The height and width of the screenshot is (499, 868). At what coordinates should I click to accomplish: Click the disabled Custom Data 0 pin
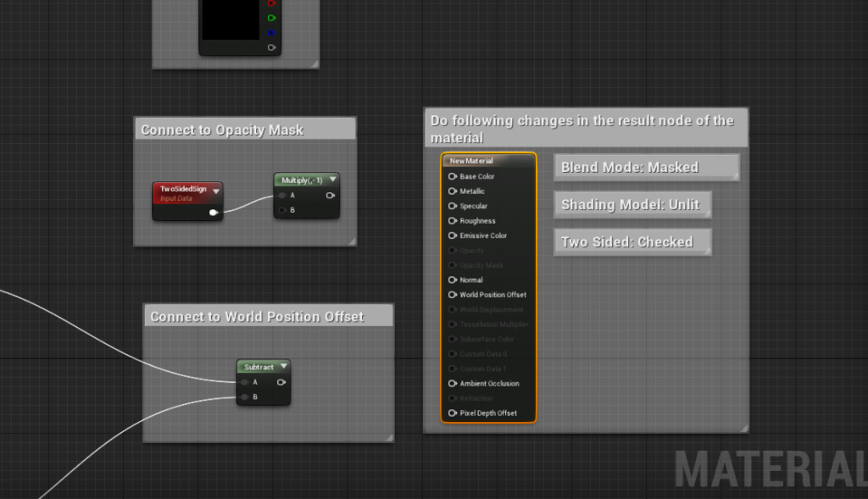pos(453,354)
